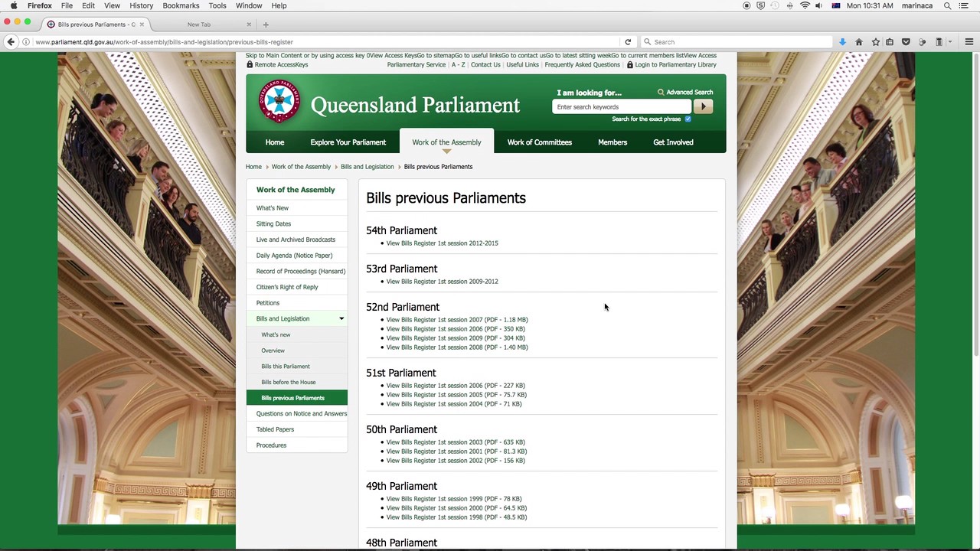Click the page vertical scrollbar
980x551 pixels.
point(976,204)
